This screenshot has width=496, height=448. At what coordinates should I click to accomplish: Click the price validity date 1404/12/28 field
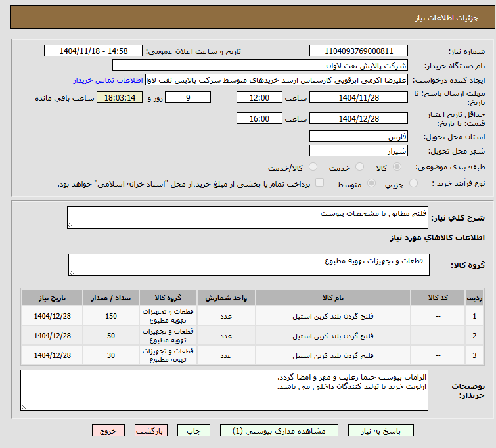359,118
